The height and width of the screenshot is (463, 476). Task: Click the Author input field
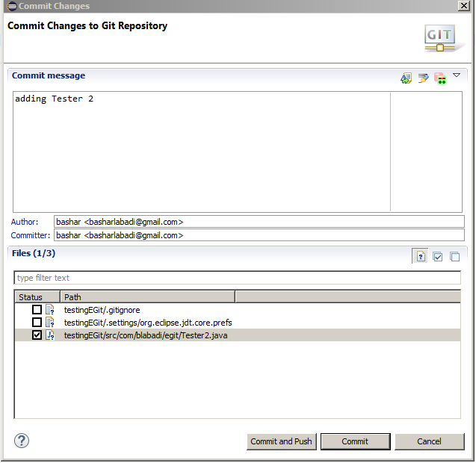pos(259,222)
